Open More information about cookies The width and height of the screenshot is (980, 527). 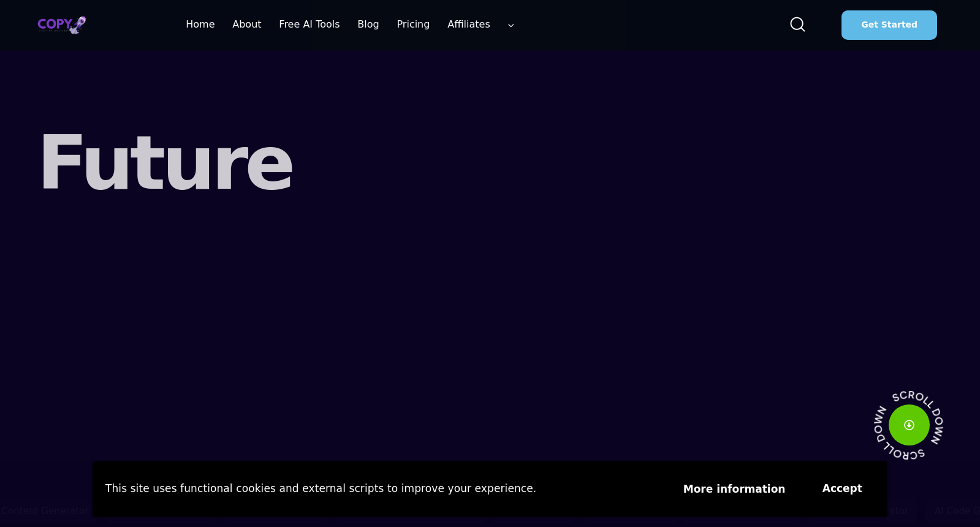pos(734,489)
